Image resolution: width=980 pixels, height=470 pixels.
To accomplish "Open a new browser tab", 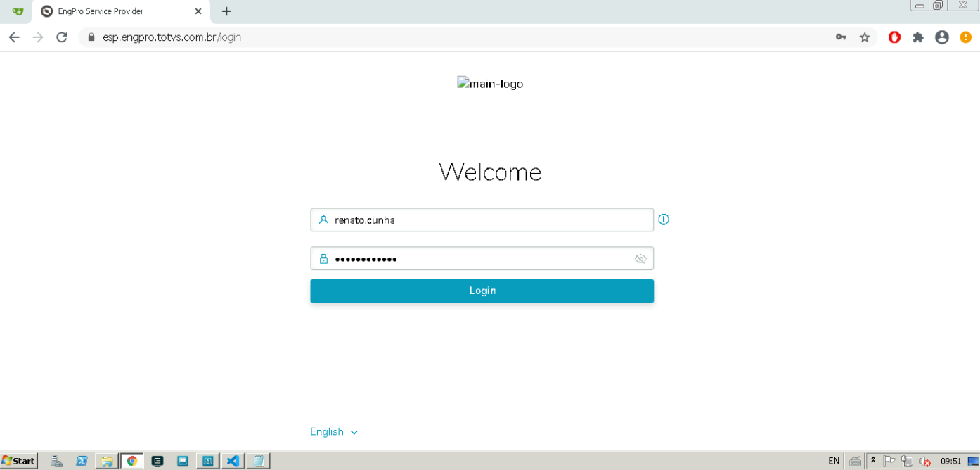I will click(226, 11).
